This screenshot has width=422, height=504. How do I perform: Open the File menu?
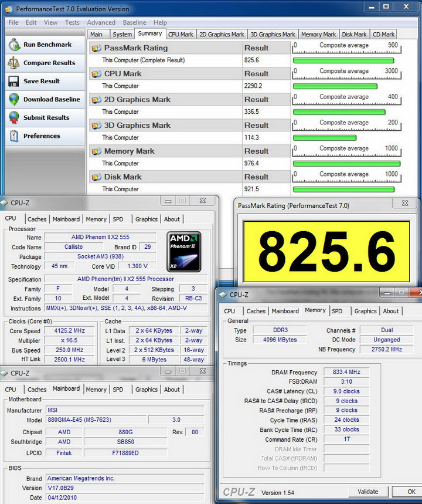(13, 22)
